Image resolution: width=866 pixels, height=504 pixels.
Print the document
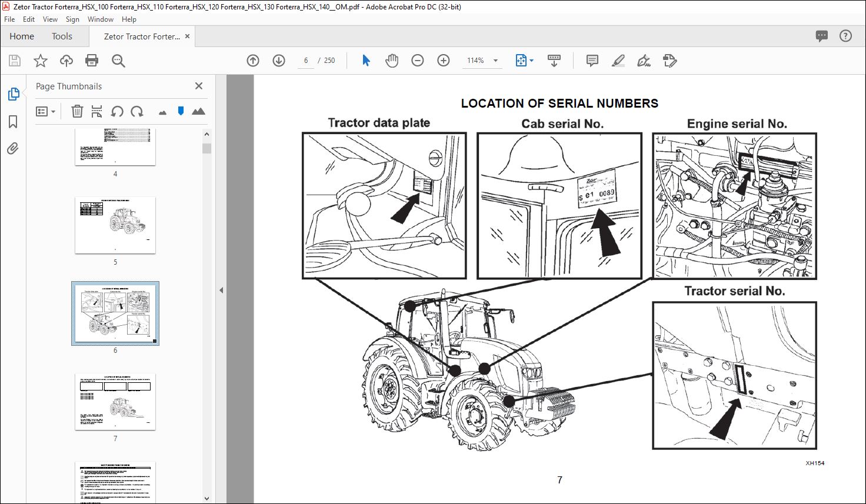92,61
